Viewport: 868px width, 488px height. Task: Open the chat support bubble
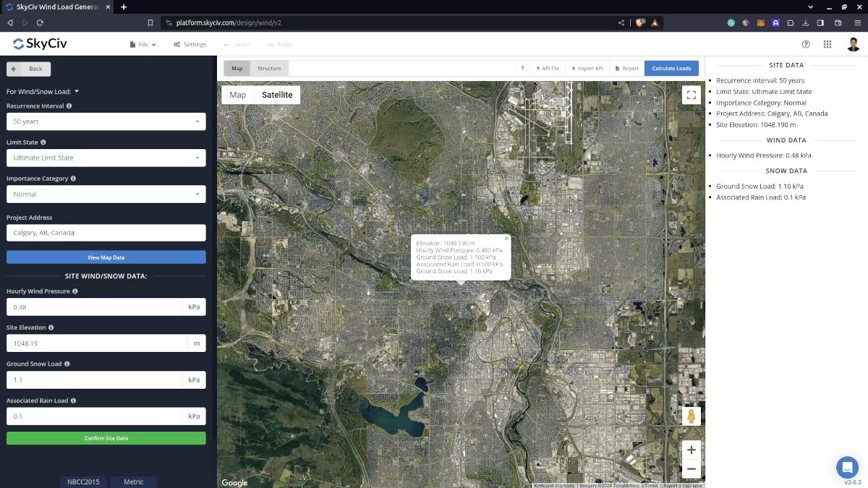pos(847,467)
